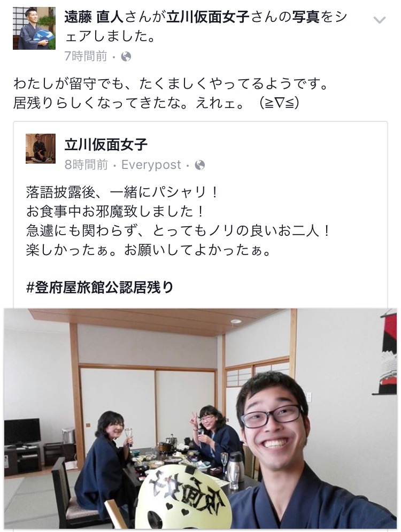Open the 8時間前 timestamp of shared post
Screen dimensions: 401x532
(86, 165)
